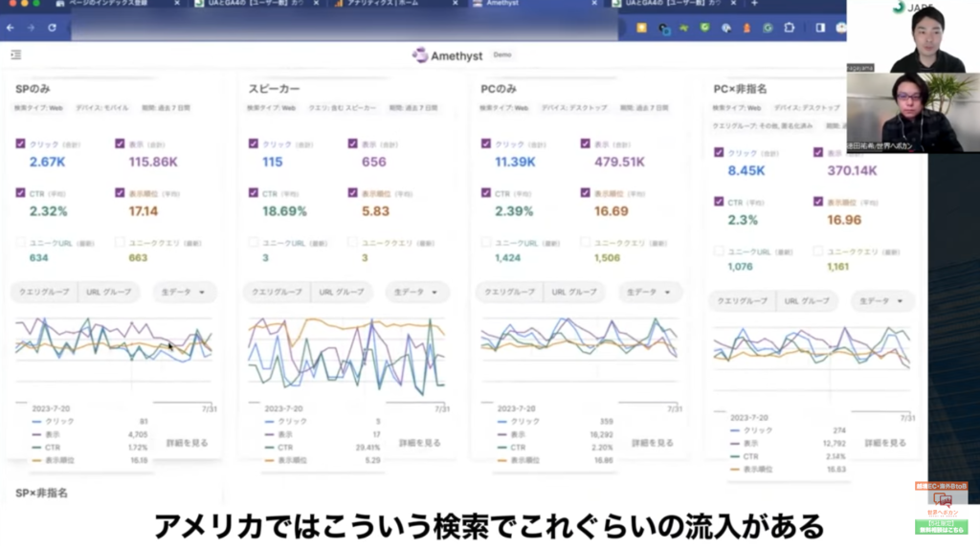Uncheck CTR checkbox in SPのみ card
Image resolution: width=980 pixels, height=549 pixels.
21,193
